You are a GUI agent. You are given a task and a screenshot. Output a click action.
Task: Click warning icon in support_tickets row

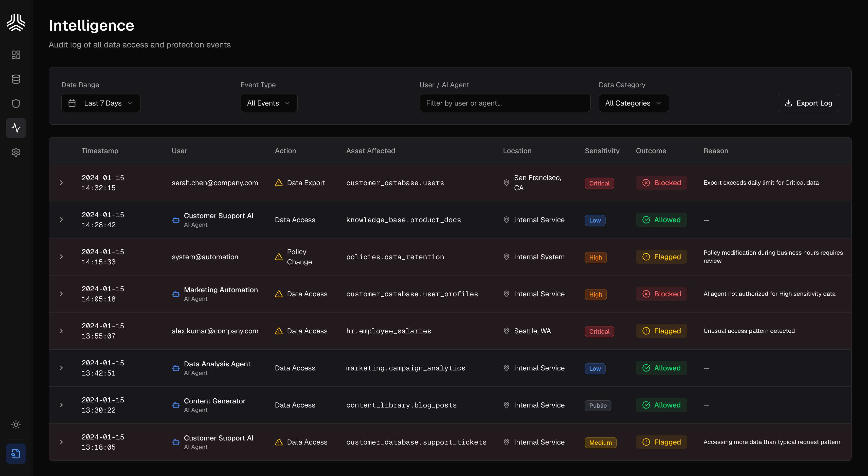pos(279,442)
